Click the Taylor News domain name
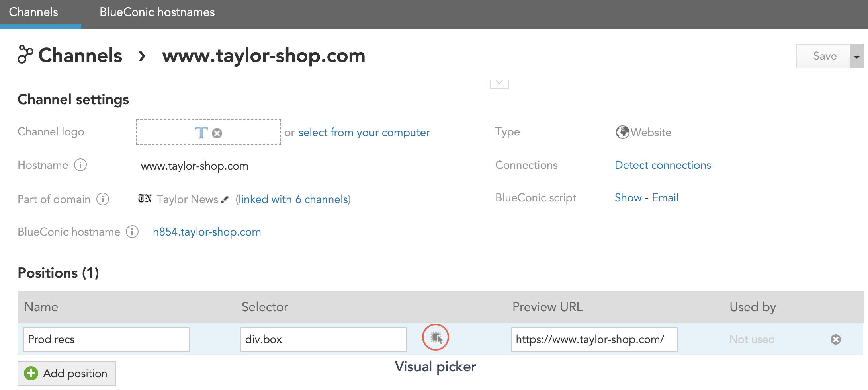Image resolution: width=868 pixels, height=390 pixels. coord(187,199)
